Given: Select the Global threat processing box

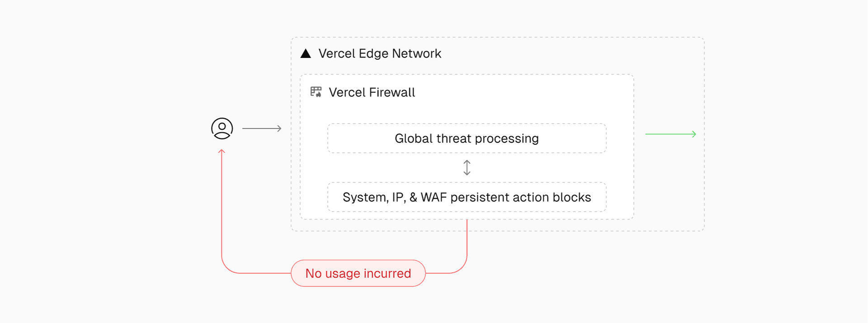Looking at the screenshot, I should point(467,138).
